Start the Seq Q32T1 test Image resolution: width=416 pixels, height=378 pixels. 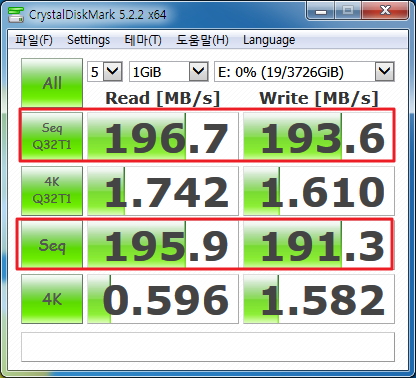click(52, 136)
